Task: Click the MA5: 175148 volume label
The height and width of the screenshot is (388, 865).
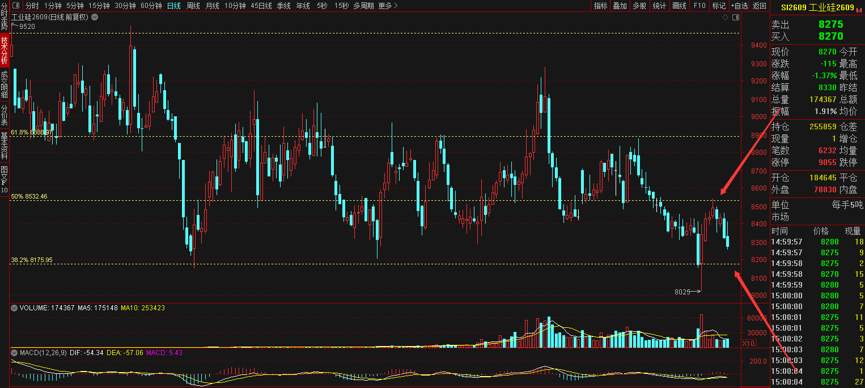Action: [99, 307]
